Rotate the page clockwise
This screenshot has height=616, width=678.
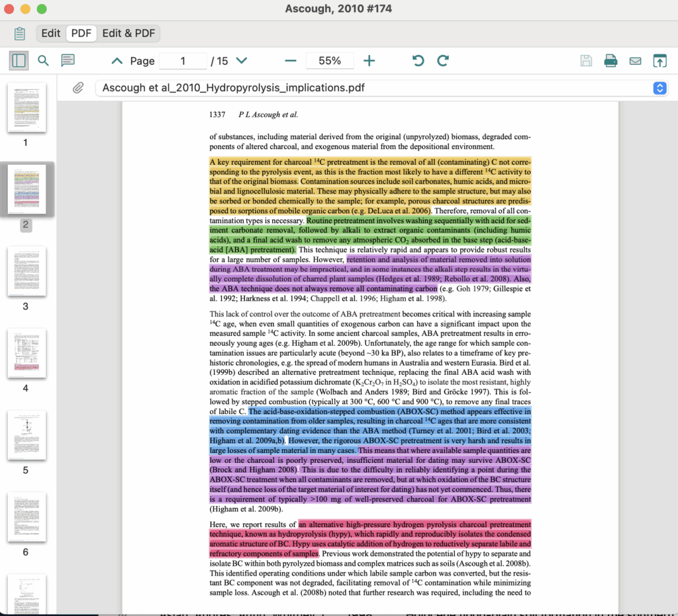click(443, 60)
